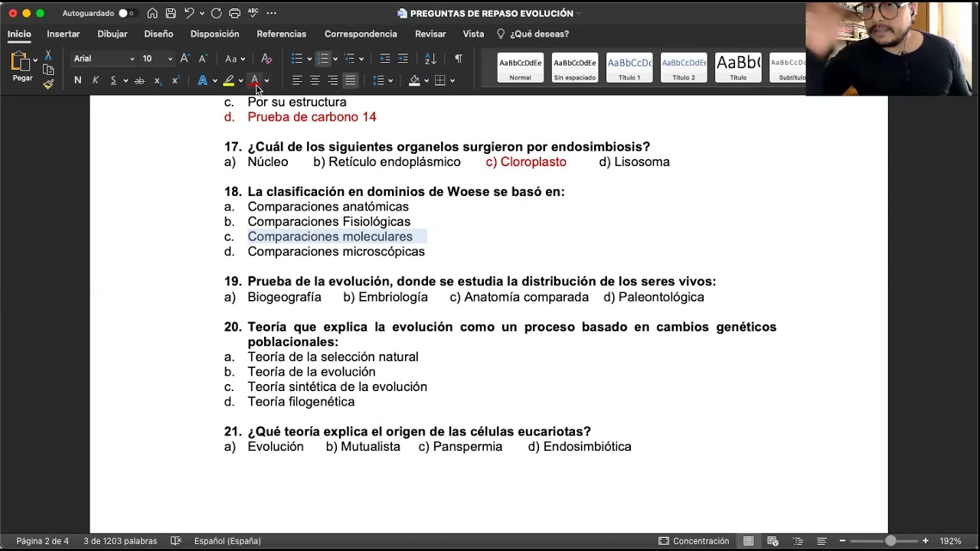The height and width of the screenshot is (551, 980).
Task: Align text to the right
Action: (x=332, y=80)
